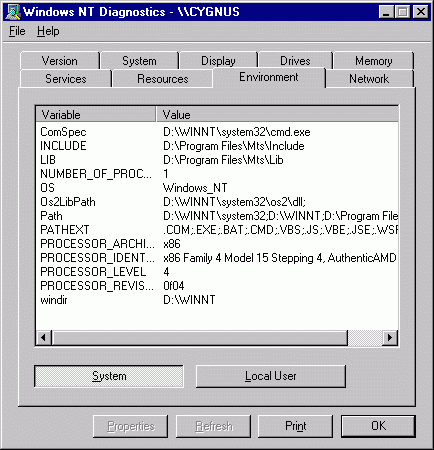Screen dimensions: 434x450
Task: Select the Memory tab
Action: (373, 61)
